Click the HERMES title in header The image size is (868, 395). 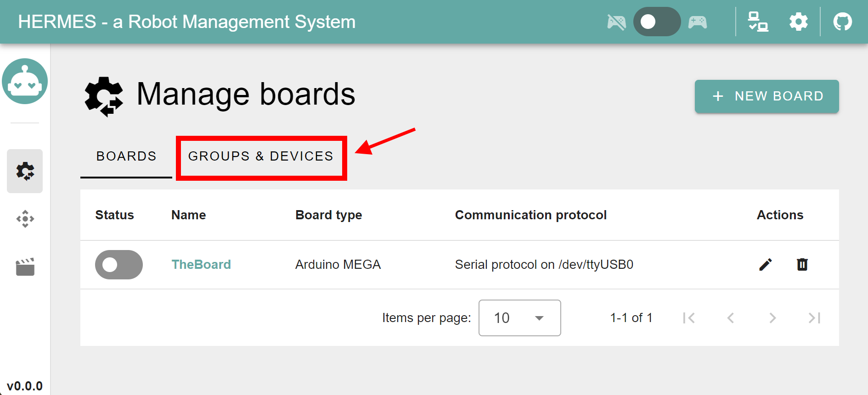tap(186, 22)
